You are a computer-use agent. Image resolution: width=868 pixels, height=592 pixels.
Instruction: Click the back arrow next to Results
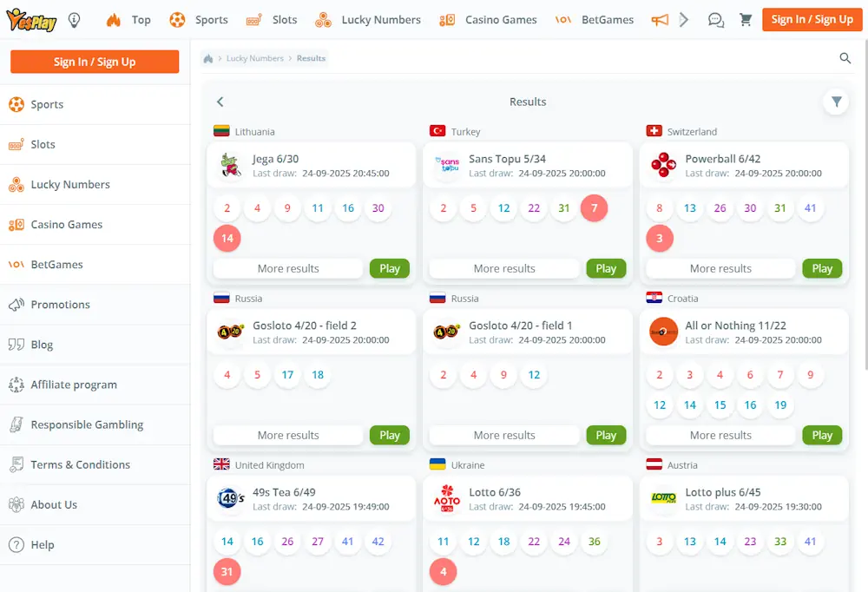click(x=220, y=102)
